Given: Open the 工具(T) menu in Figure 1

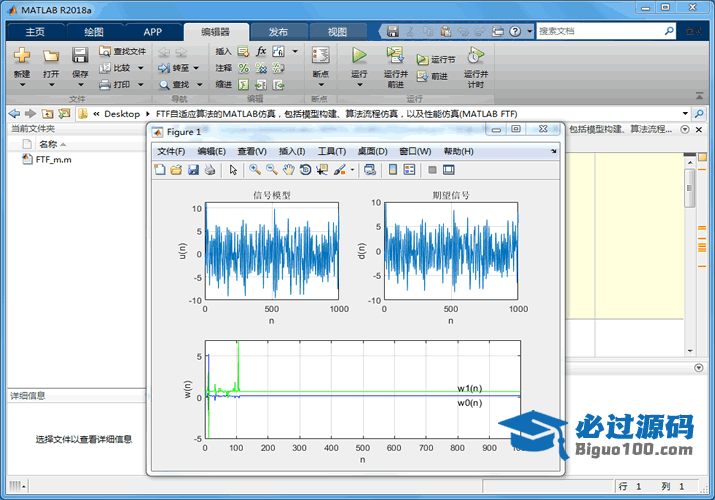Looking at the screenshot, I should tap(332, 151).
